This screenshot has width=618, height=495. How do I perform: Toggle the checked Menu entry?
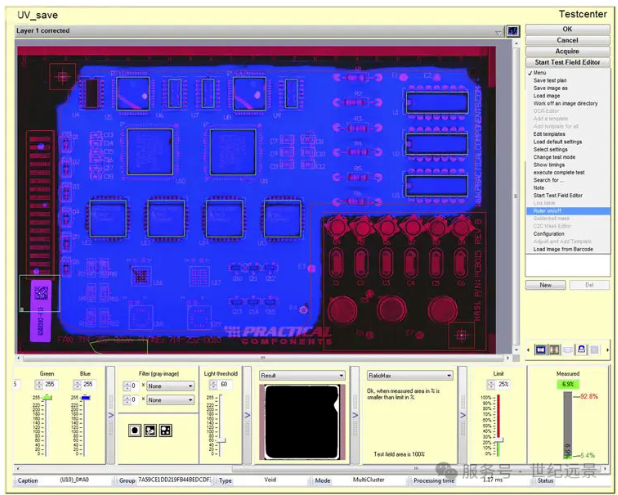point(540,73)
